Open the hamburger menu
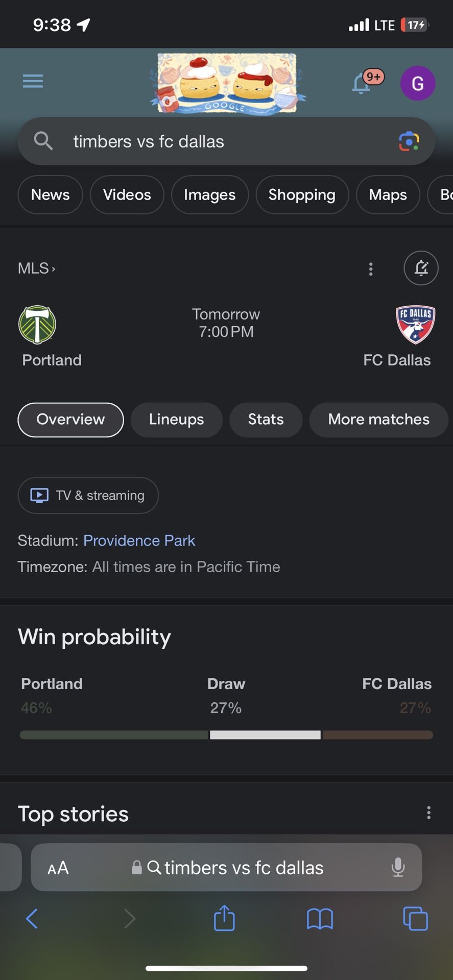 coord(33,81)
